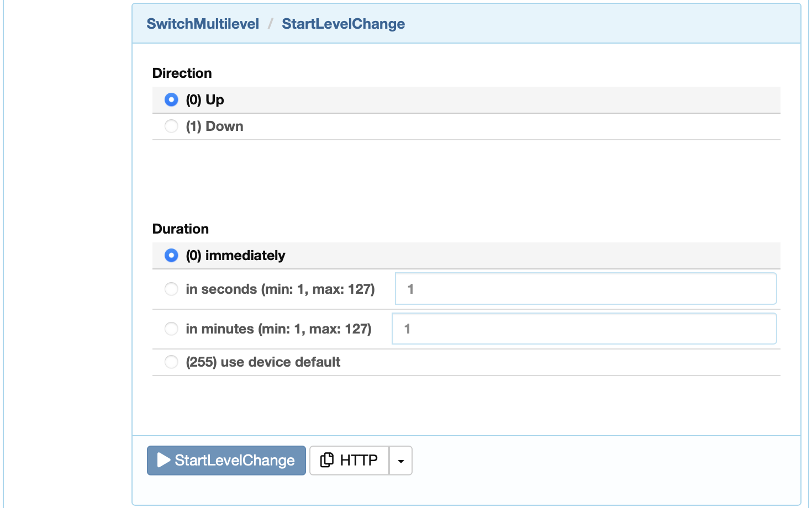Choose (255) use device default option
Viewport: 812px width, 508px height.
[171, 362]
